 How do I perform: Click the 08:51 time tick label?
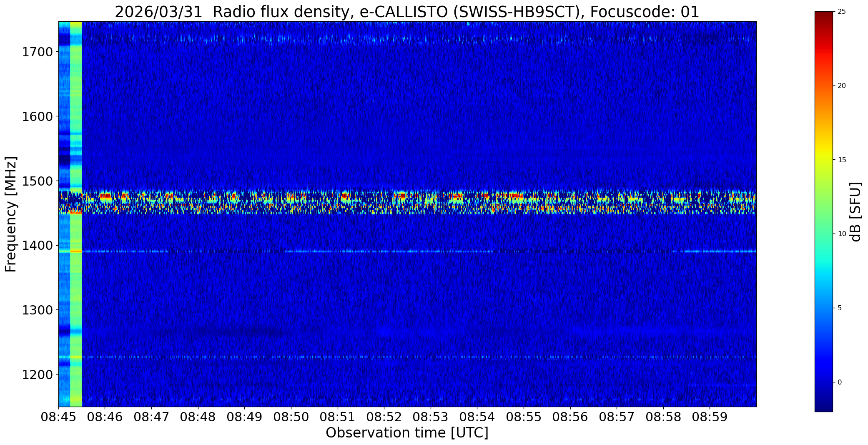click(x=338, y=417)
